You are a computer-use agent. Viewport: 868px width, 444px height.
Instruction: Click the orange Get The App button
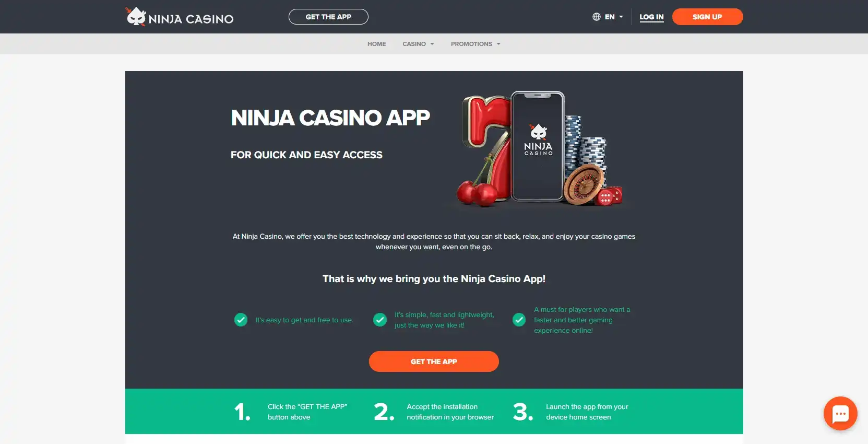coord(434,361)
